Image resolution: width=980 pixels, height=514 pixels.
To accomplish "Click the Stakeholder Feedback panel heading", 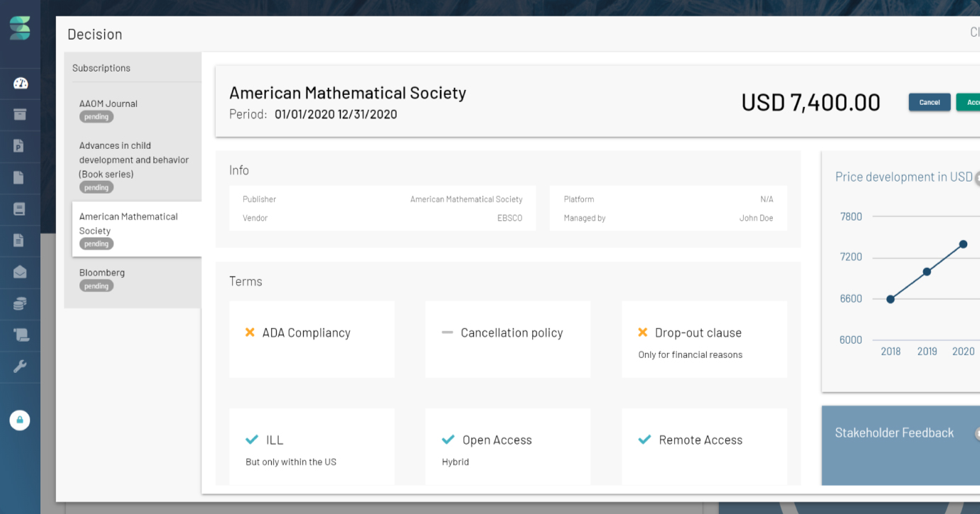I will [x=894, y=432].
